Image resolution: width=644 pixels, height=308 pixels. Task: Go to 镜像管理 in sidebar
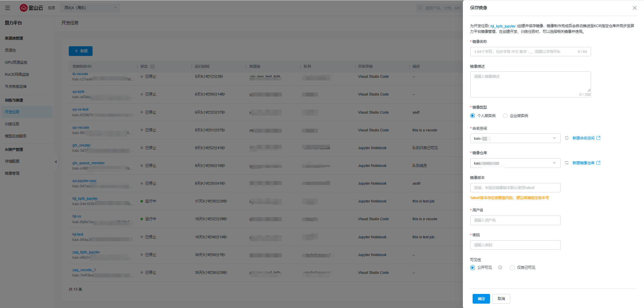(x=12, y=173)
